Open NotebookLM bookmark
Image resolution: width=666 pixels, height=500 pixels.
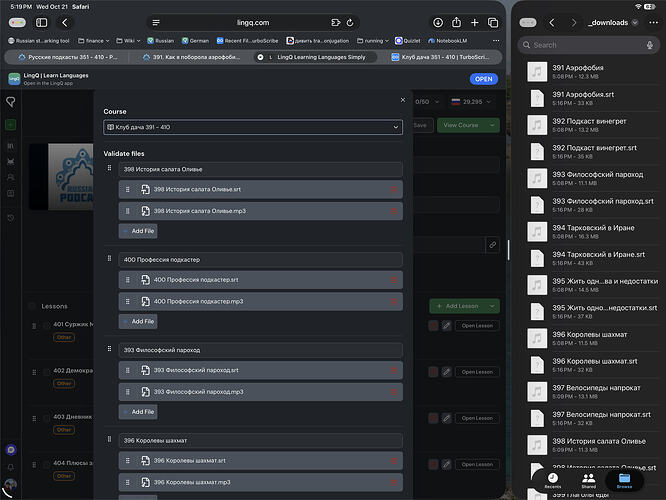click(447, 41)
